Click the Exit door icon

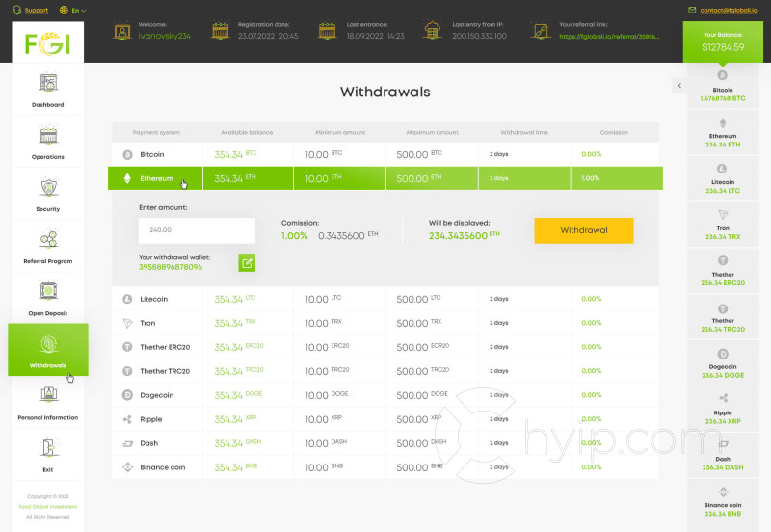click(48, 447)
